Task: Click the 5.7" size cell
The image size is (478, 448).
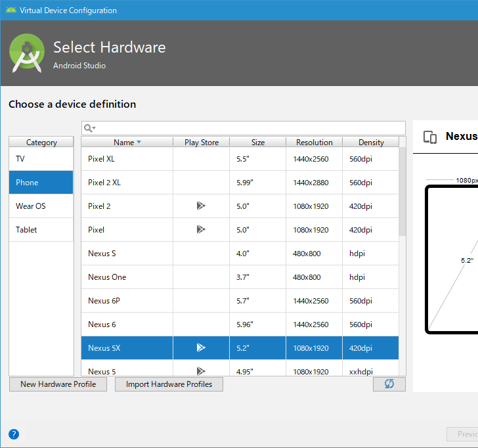Action: click(x=257, y=301)
